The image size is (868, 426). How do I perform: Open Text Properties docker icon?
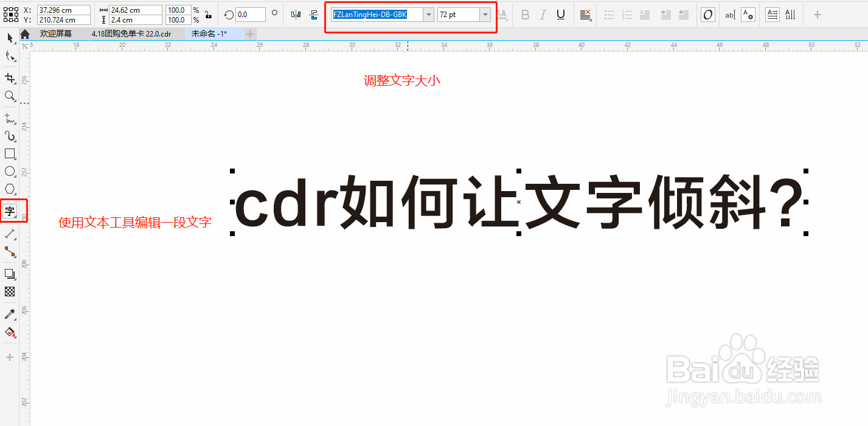click(748, 15)
